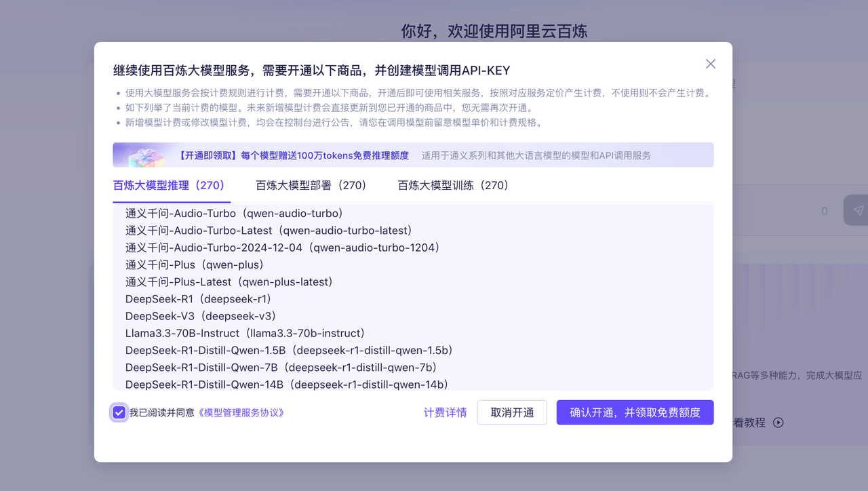The width and height of the screenshot is (868, 491).
Task: Play the 看教程 tutorial video
Action: tap(778, 423)
